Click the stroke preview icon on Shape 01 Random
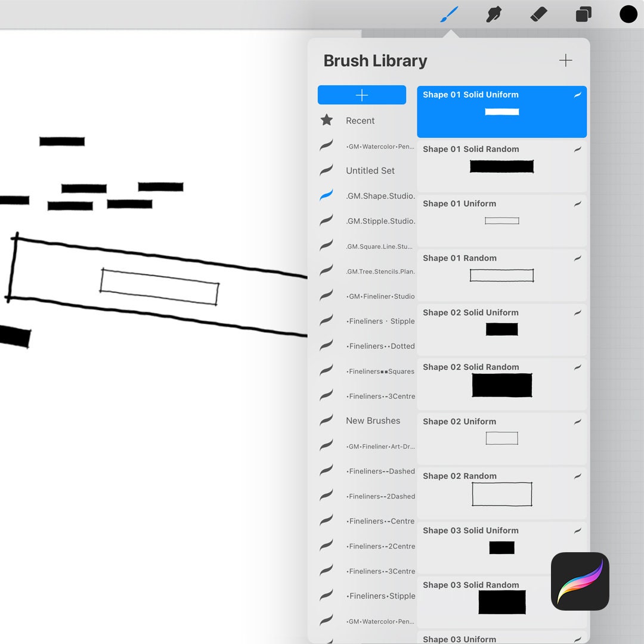The width and height of the screenshot is (644, 644). pos(577,258)
